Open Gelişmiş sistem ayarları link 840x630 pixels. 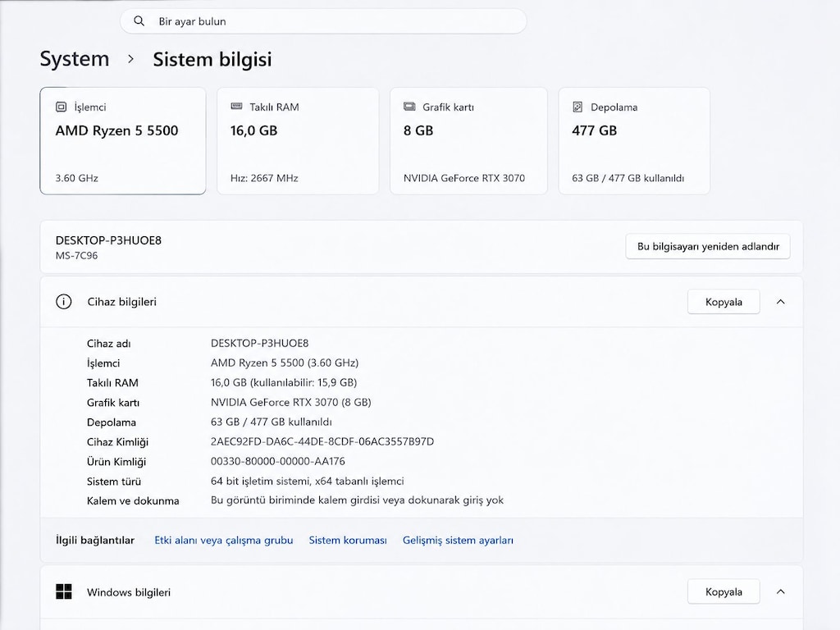coord(458,540)
